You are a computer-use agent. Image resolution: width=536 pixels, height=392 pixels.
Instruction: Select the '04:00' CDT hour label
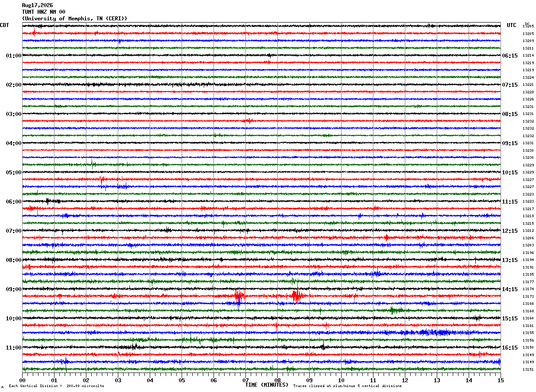coord(14,143)
